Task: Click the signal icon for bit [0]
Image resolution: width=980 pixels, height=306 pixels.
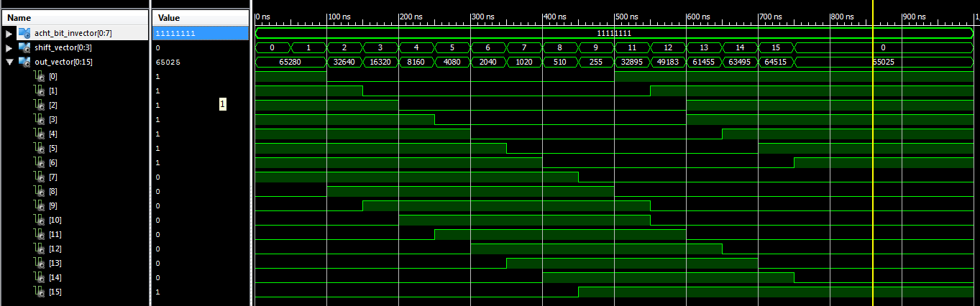Action: pyautogui.click(x=40, y=76)
